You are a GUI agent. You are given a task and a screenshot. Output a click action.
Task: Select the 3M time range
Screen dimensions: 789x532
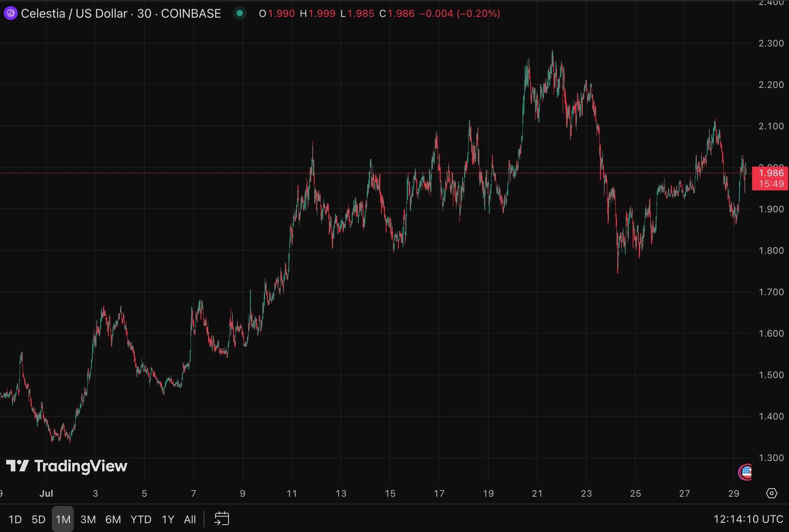[88, 519]
